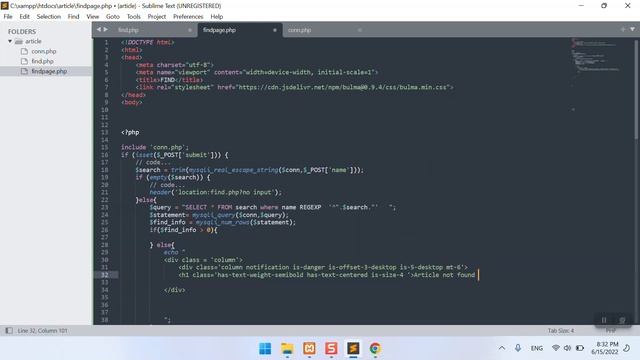Open the ENG language selector
This screenshot has width=640, height=360.
point(537,348)
